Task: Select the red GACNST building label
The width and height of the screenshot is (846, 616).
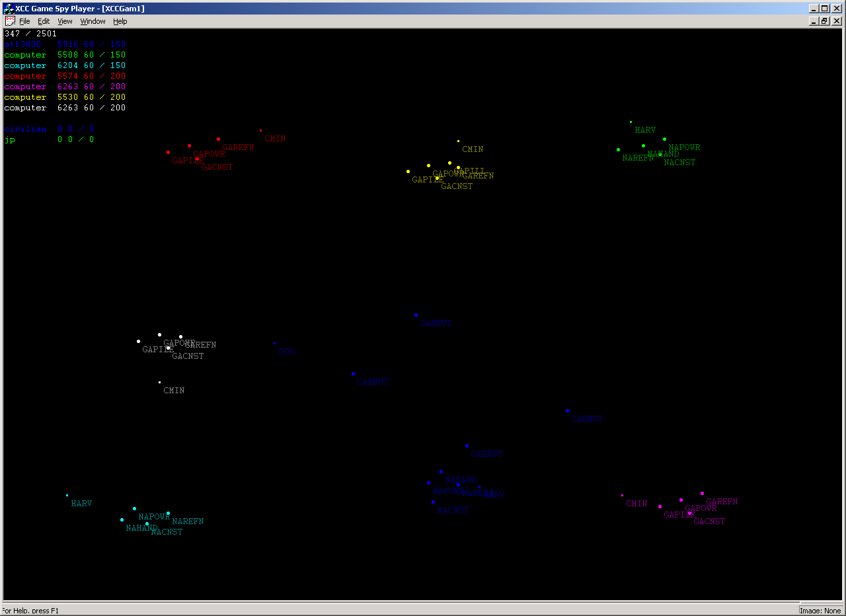Action: [x=217, y=168]
